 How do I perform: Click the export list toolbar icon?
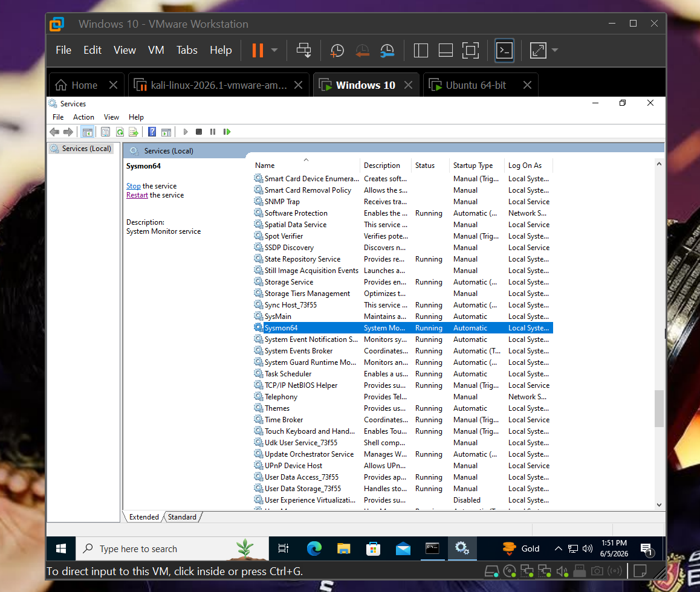click(x=134, y=132)
